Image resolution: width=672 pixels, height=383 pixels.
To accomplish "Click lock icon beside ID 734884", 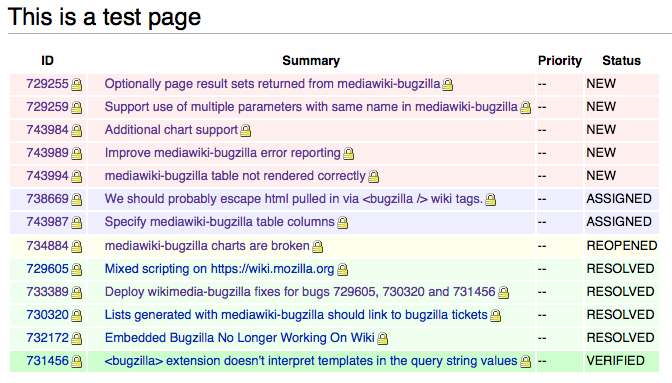I will click(x=77, y=247).
